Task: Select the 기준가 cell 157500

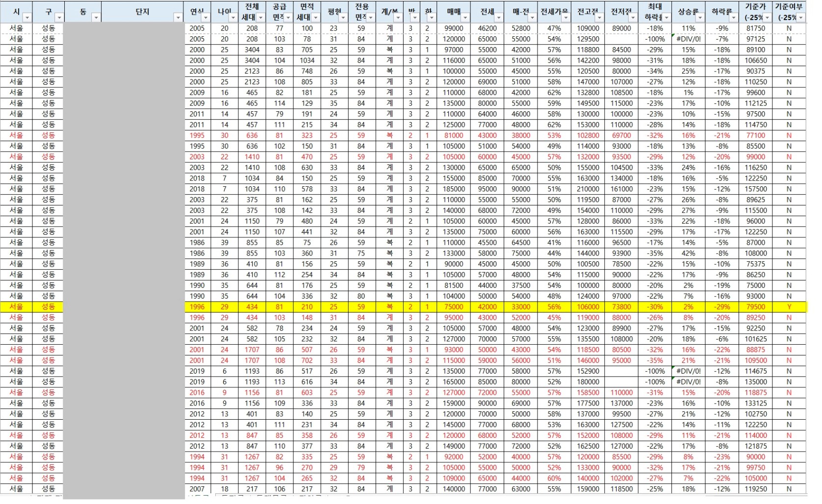Action: pyautogui.click(x=756, y=189)
